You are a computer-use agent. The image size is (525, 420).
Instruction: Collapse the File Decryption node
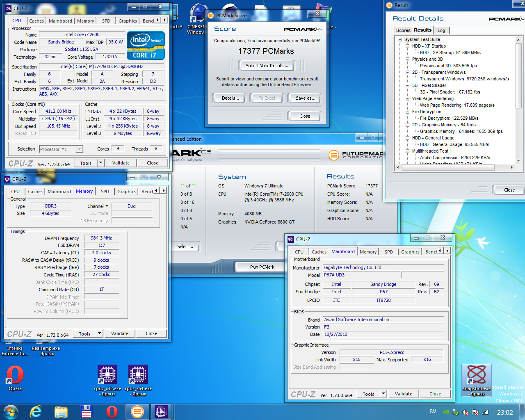[407, 112]
